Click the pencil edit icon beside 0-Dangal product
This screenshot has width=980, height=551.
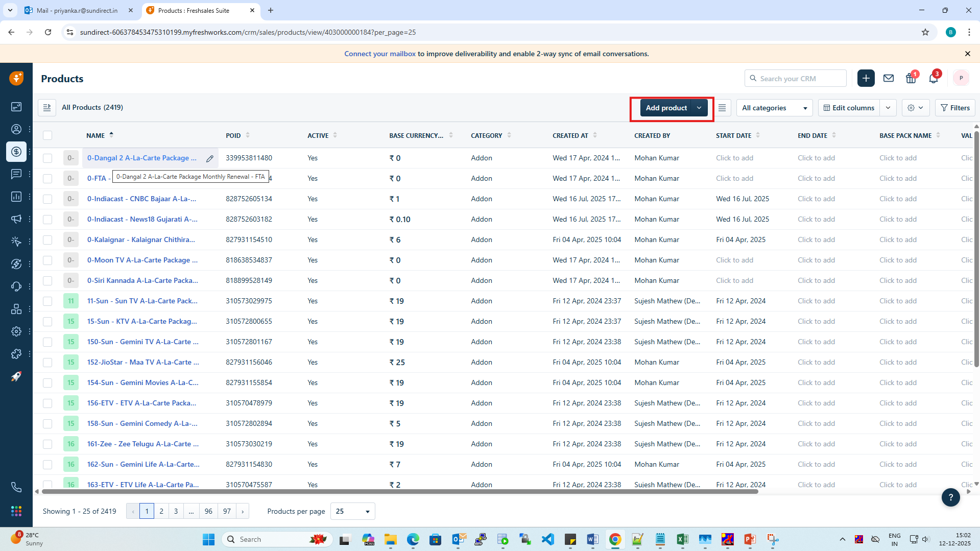tap(210, 158)
